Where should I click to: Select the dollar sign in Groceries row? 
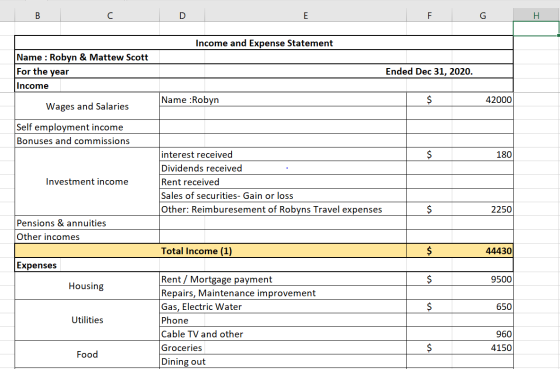(429, 348)
